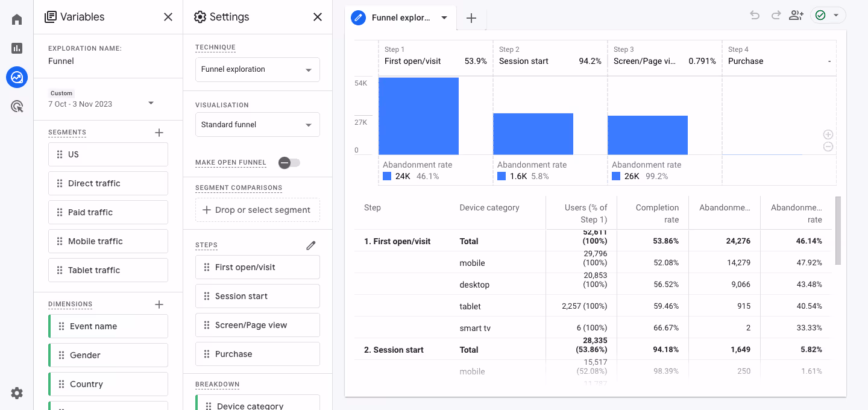The image size is (868, 410).
Task: Select the Event name dimension
Action: [108, 326]
